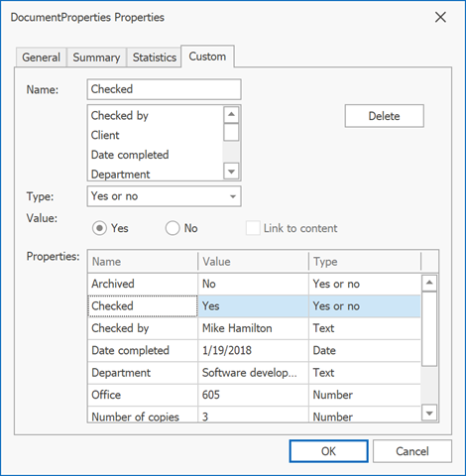Click inside the Name text field

click(x=165, y=89)
